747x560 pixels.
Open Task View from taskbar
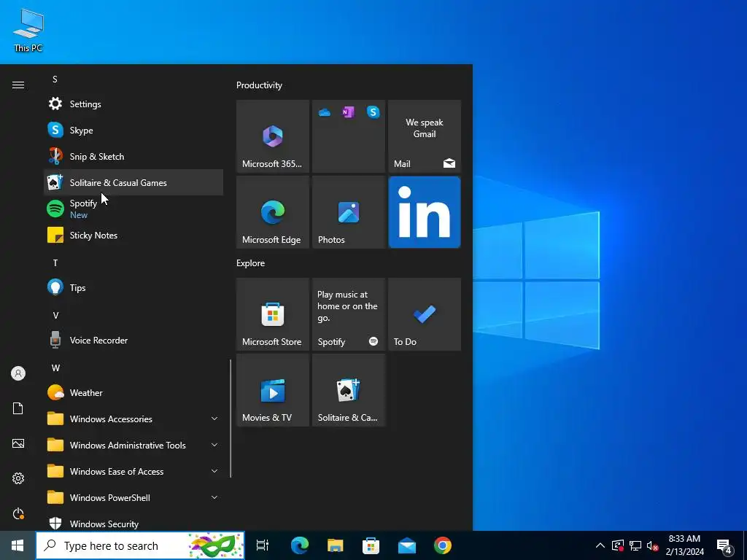[263, 545]
